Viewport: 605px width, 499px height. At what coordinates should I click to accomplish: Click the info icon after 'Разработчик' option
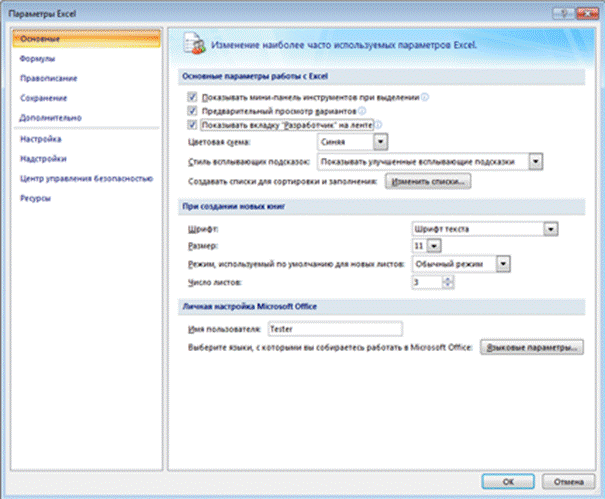378,125
